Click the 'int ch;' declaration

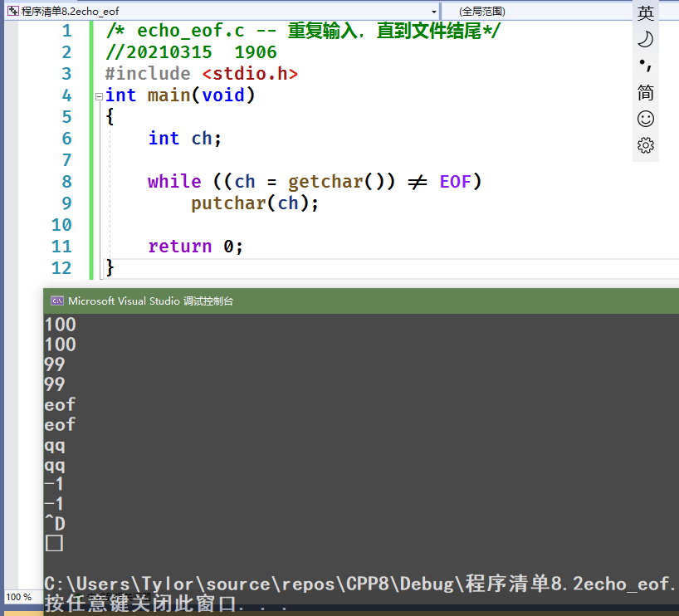[x=185, y=139]
